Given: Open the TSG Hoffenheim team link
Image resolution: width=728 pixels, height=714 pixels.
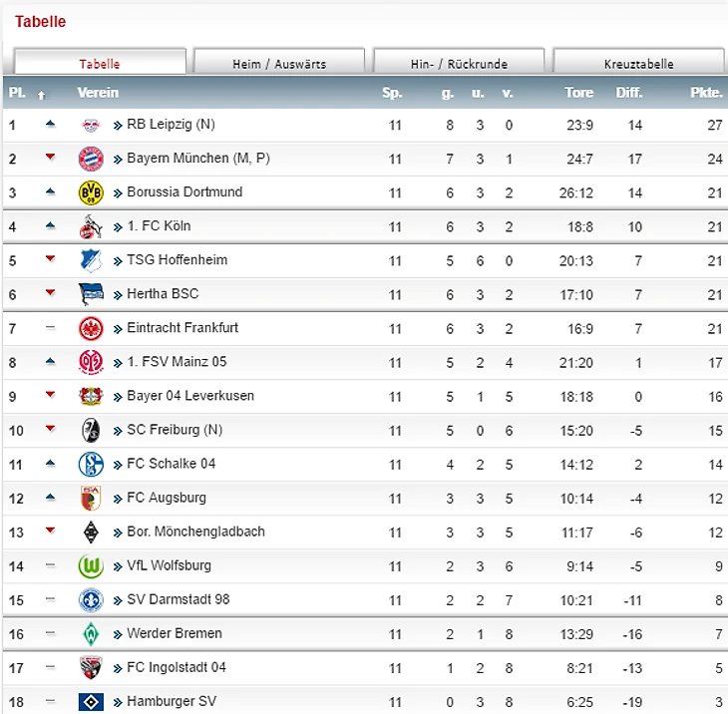Looking at the screenshot, I should click(x=177, y=260).
